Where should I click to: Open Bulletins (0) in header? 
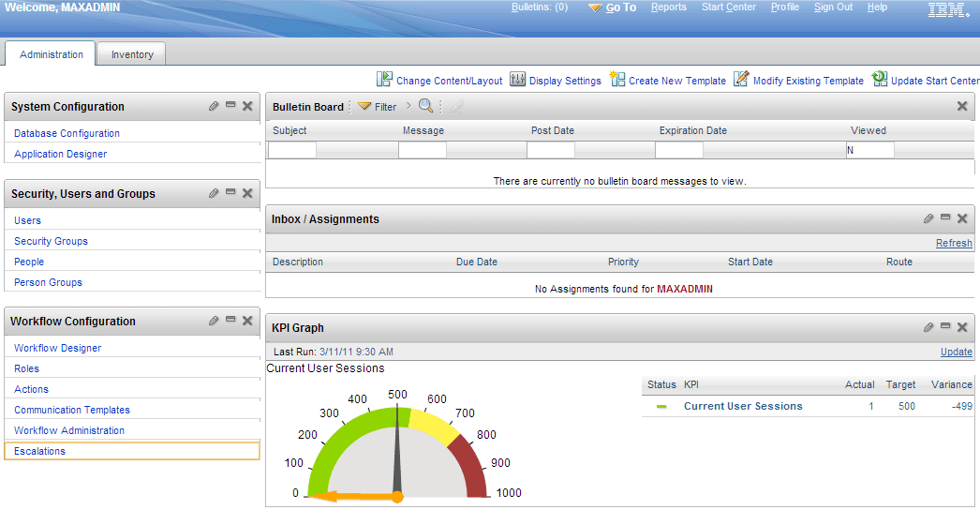tap(540, 7)
